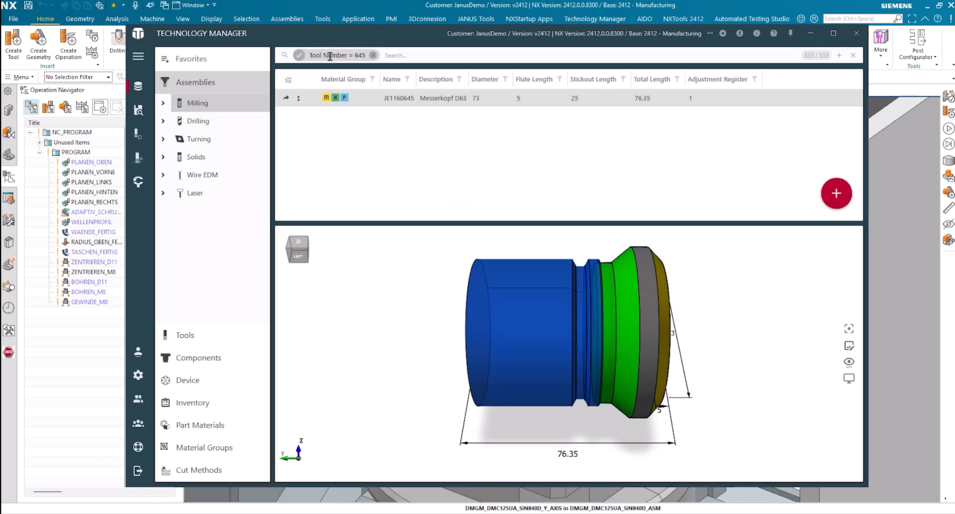
Task: Click the Messerkopf D63 description cell
Action: 443,98
